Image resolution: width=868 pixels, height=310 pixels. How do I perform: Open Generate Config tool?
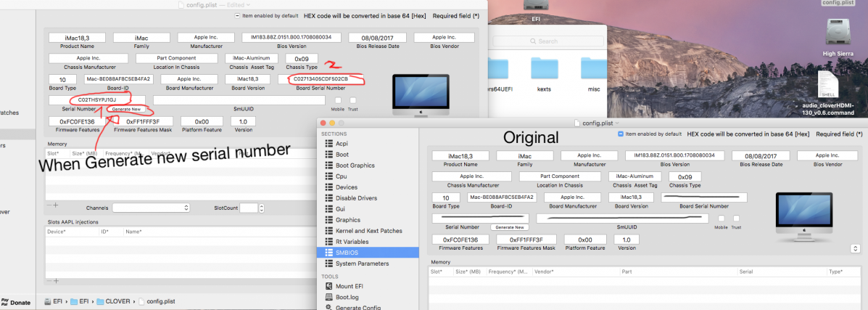358,307
